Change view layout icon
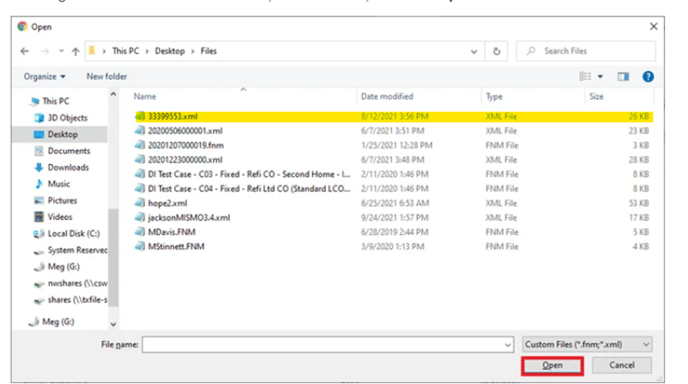Screen dimensions: 688x384 pyautogui.click(x=585, y=76)
